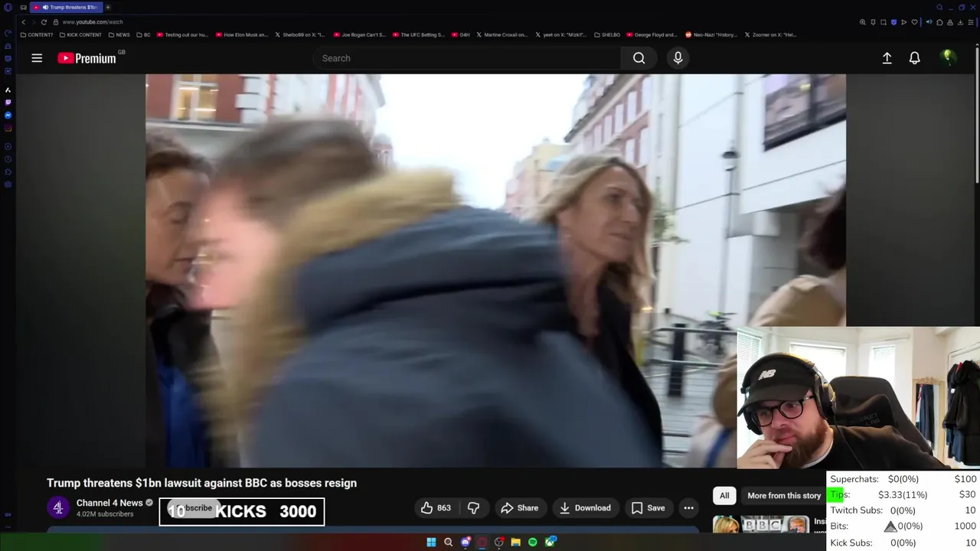Open Messenger in browser sidebar
980x551 pixels.
coord(8,115)
